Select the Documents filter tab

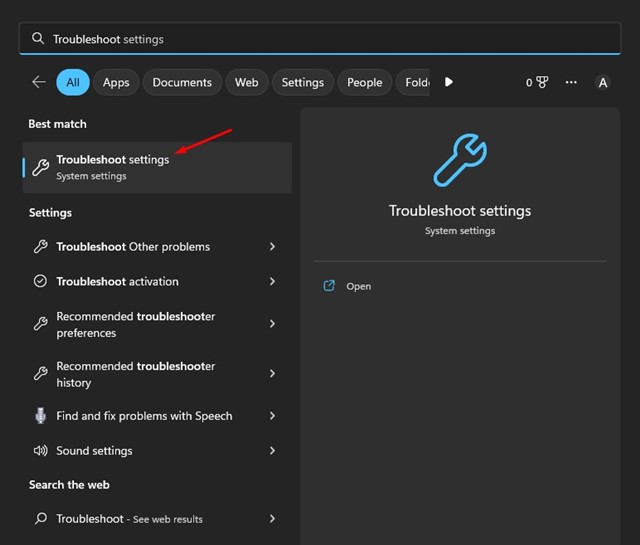pyautogui.click(x=182, y=82)
